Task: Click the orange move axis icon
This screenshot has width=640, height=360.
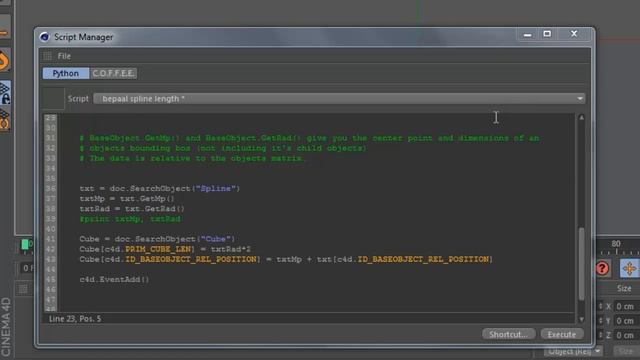Action: click(629, 269)
